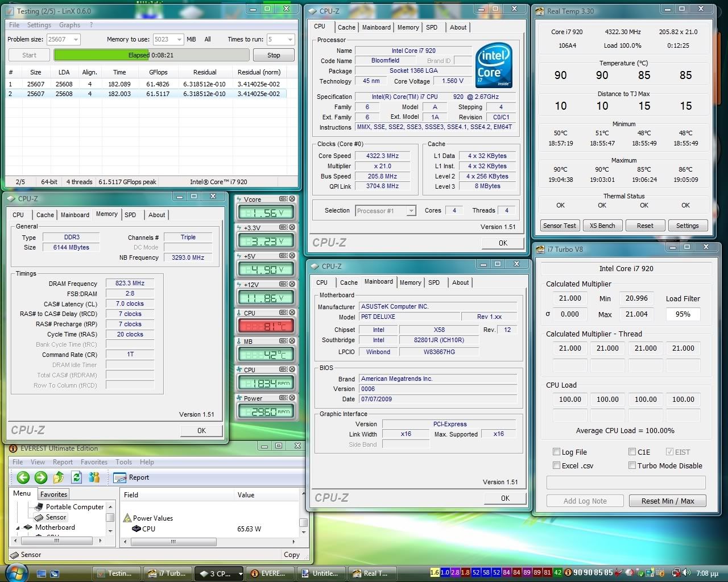Image resolution: width=728 pixels, height=582 pixels.
Task: Open Real Temp Settings
Action: [x=687, y=226]
